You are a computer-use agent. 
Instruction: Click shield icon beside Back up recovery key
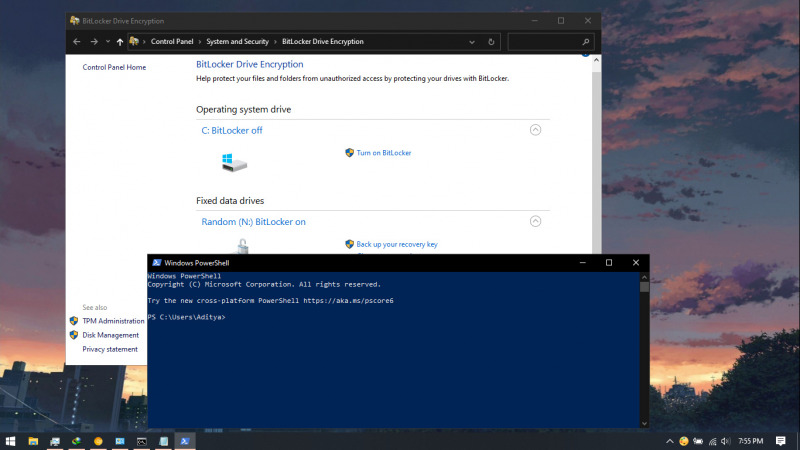coord(349,244)
